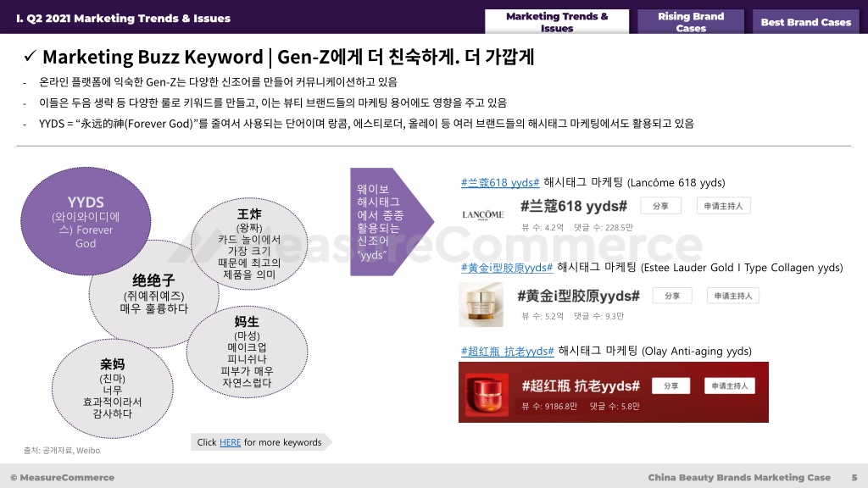Image resolution: width=868 pixels, height=488 pixels.
Task: Open the #兰蔻618 yyds# hashtag link
Action: (x=500, y=183)
